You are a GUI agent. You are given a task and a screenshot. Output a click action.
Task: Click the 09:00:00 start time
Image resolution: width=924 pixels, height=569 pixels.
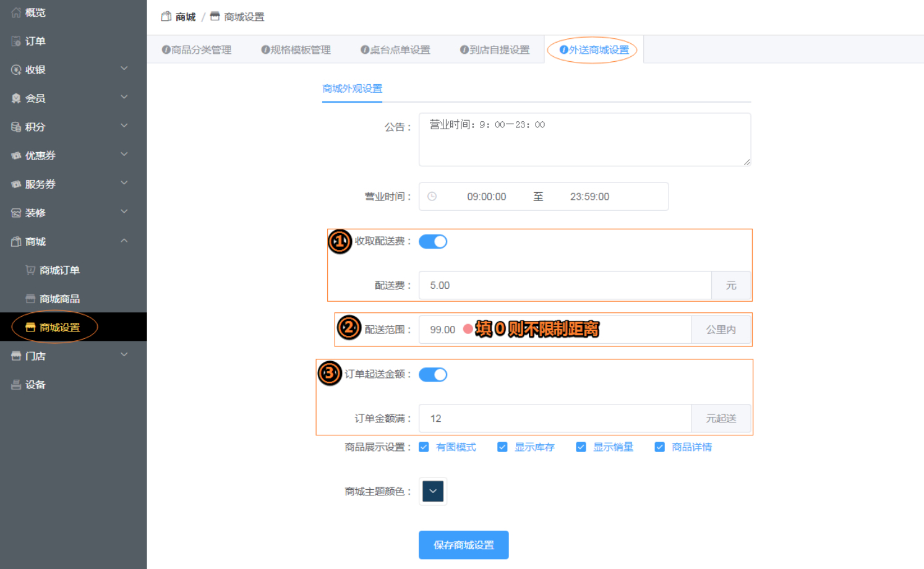click(x=487, y=197)
